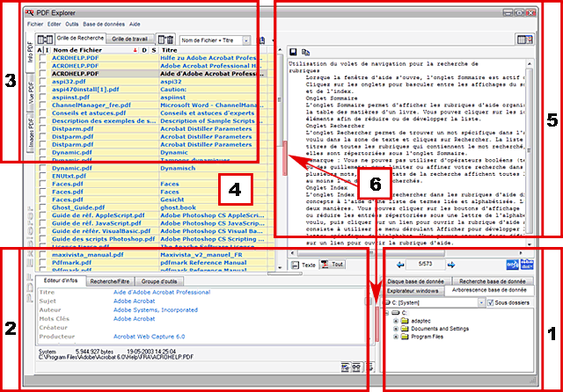This screenshot has width=563, height=392.
Task: Open the Fichier menu
Action: (x=35, y=24)
